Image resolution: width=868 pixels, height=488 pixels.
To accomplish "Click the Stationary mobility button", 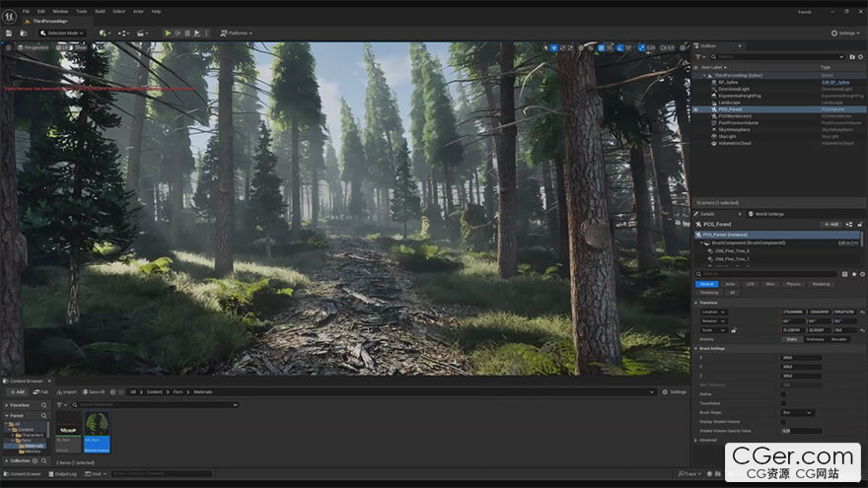I will [815, 338].
